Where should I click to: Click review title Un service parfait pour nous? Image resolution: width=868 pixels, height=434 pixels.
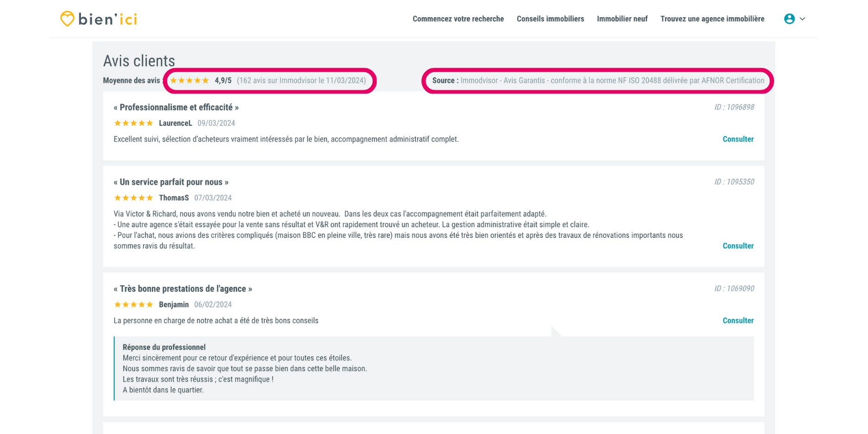[171, 182]
